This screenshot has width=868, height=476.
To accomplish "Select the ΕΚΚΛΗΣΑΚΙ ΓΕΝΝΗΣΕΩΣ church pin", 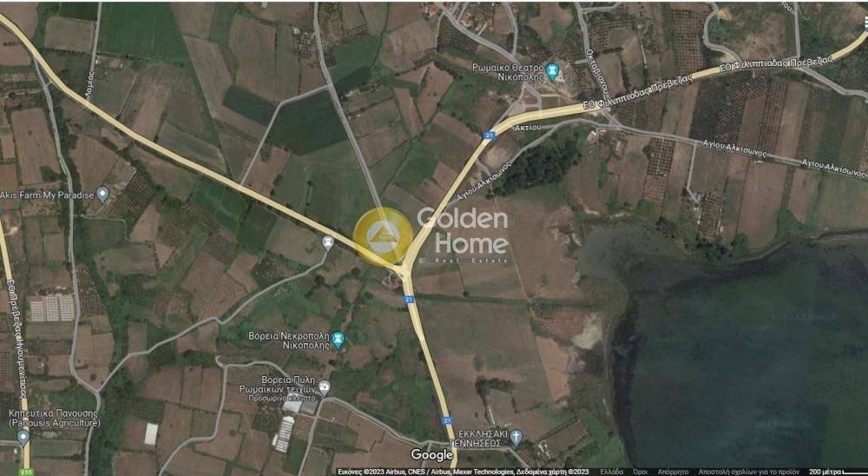I will tap(516, 437).
